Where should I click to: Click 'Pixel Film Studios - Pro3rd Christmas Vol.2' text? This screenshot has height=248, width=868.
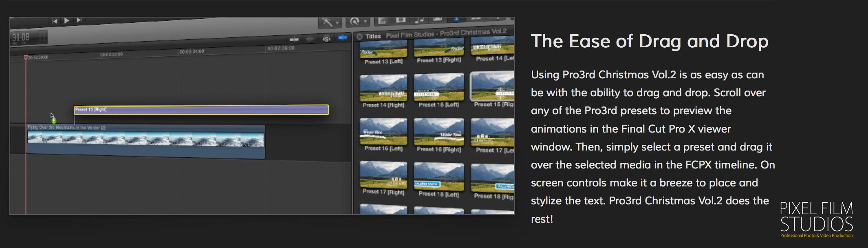point(446,33)
